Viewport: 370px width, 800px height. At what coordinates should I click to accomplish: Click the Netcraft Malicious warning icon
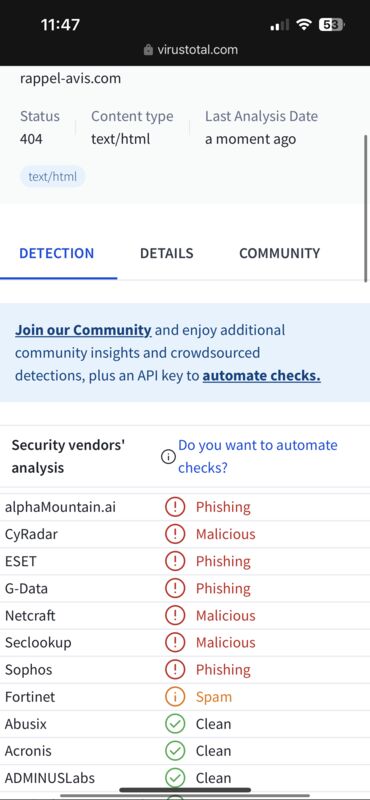pos(175,615)
